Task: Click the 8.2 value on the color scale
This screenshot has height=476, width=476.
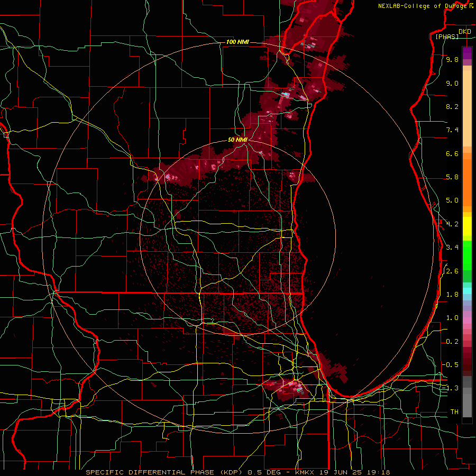Action: click(452, 106)
